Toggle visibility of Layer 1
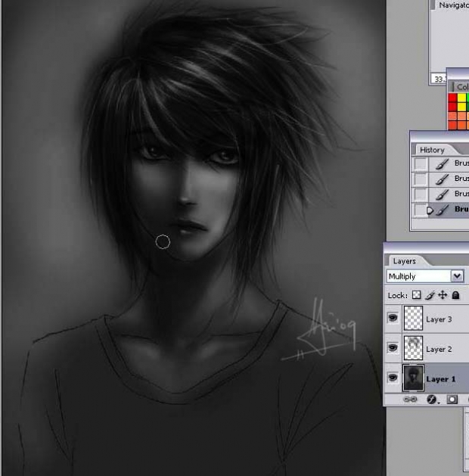The width and height of the screenshot is (469, 476). (393, 378)
